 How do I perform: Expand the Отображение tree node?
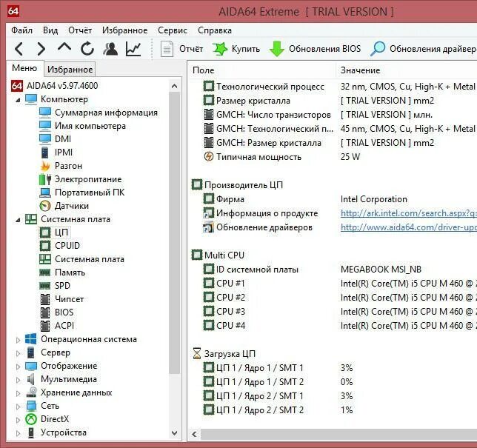pos(18,367)
